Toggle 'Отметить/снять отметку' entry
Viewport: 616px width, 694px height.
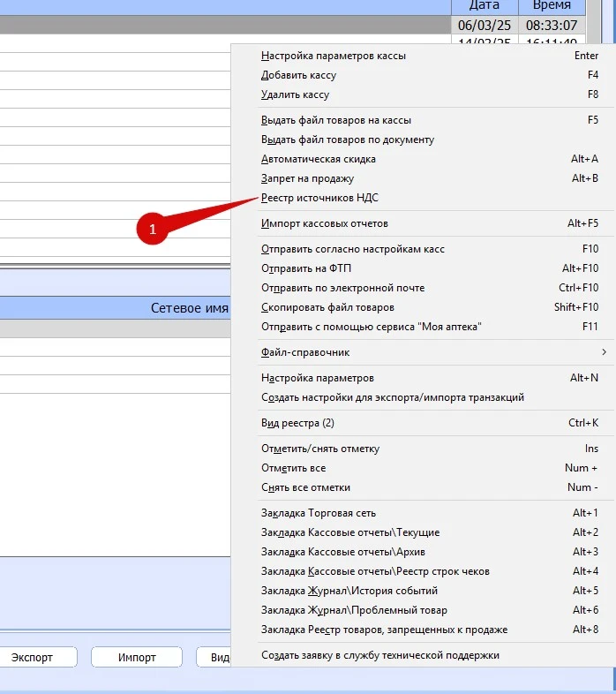click(321, 449)
